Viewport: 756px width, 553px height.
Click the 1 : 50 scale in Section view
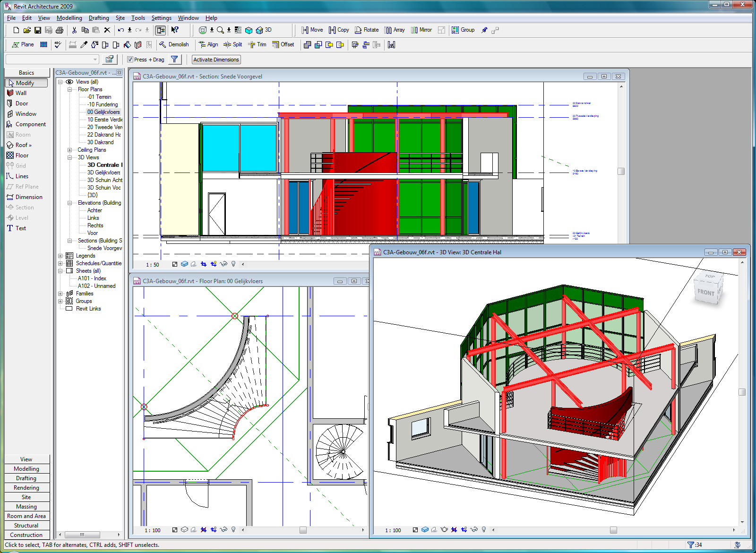tap(153, 265)
